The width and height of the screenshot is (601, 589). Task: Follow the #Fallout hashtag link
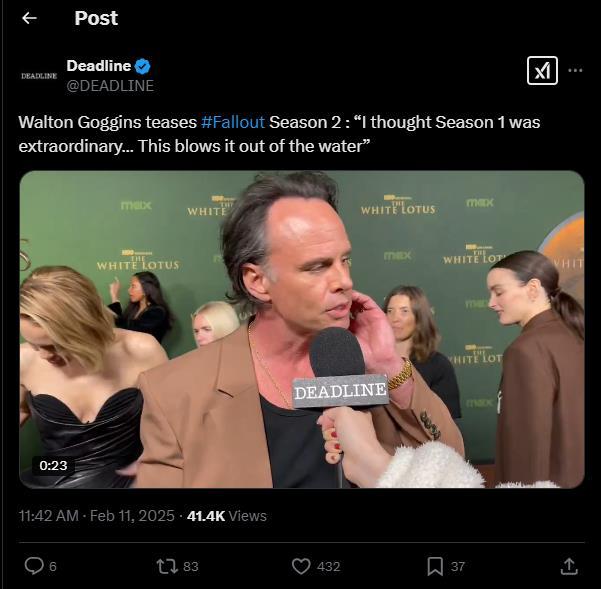pos(233,122)
